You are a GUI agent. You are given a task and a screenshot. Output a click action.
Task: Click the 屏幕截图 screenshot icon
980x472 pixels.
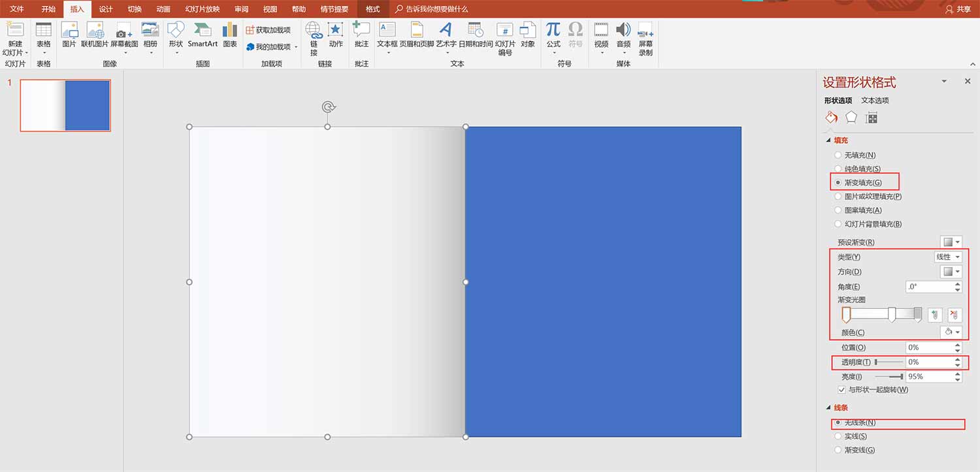click(x=124, y=30)
